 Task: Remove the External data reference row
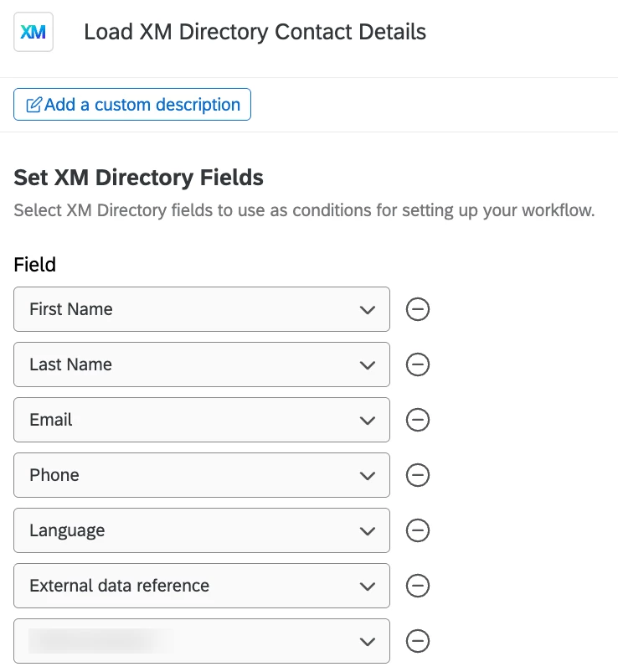418,586
